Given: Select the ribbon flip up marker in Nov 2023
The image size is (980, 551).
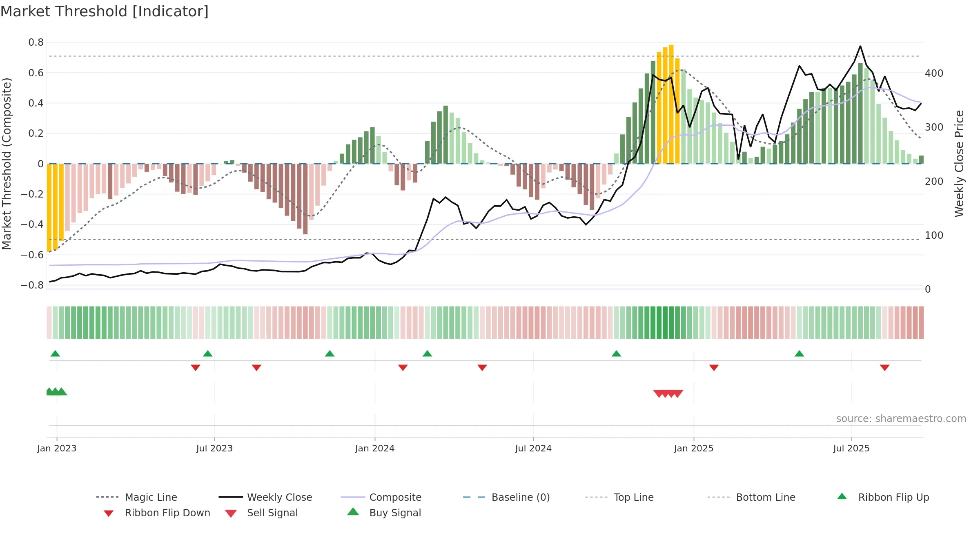Looking at the screenshot, I should pyautogui.click(x=330, y=353).
